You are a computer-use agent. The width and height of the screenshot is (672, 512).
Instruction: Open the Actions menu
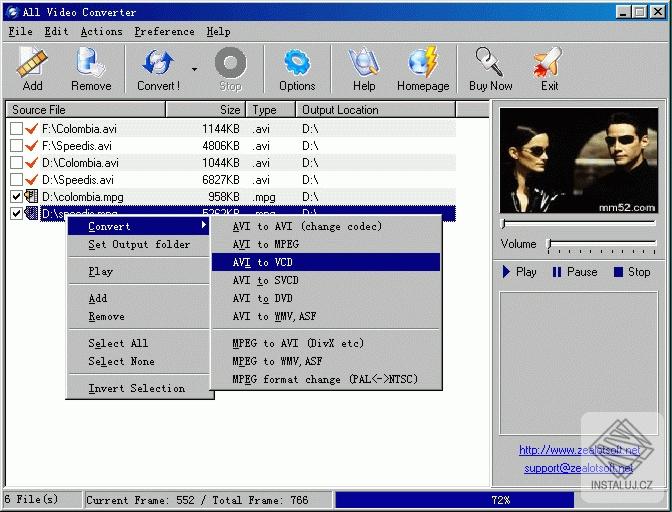[101, 31]
